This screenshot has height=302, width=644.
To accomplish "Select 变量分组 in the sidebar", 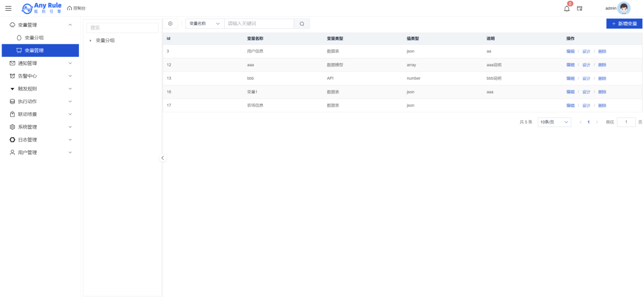I will pyautogui.click(x=34, y=38).
